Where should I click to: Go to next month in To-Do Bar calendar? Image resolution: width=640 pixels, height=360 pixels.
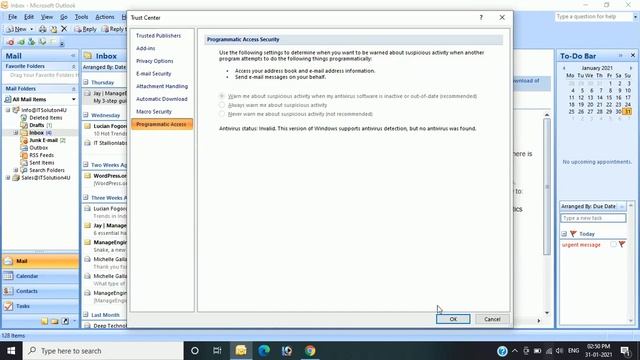[x=631, y=68]
